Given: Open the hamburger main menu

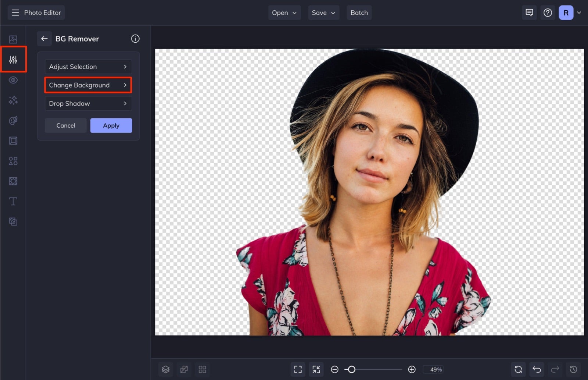Looking at the screenshot, I should [x=15, y=12].
